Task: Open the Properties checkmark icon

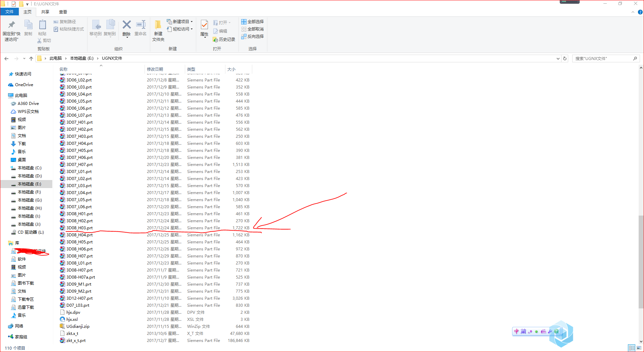Action: pyautogui.click(x=204, y=24)
